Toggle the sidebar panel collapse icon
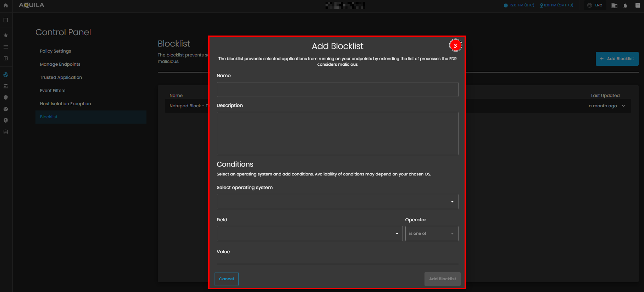 6,20
